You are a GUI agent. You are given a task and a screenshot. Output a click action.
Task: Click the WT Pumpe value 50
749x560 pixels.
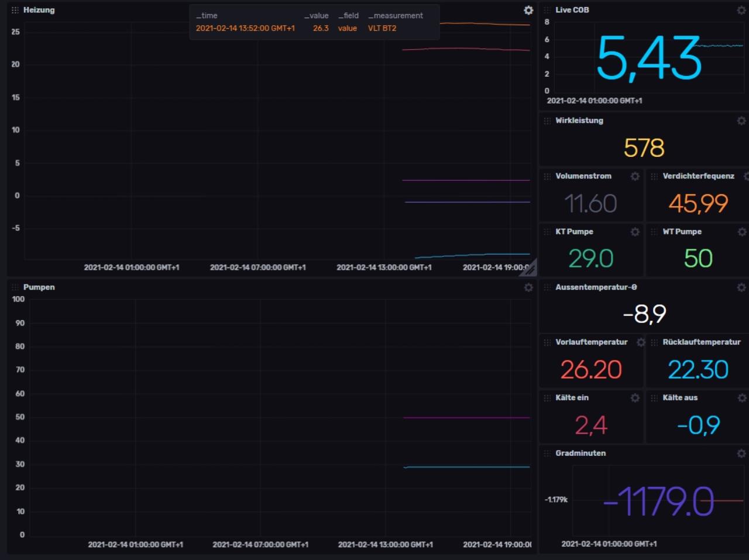click(698, 259)
